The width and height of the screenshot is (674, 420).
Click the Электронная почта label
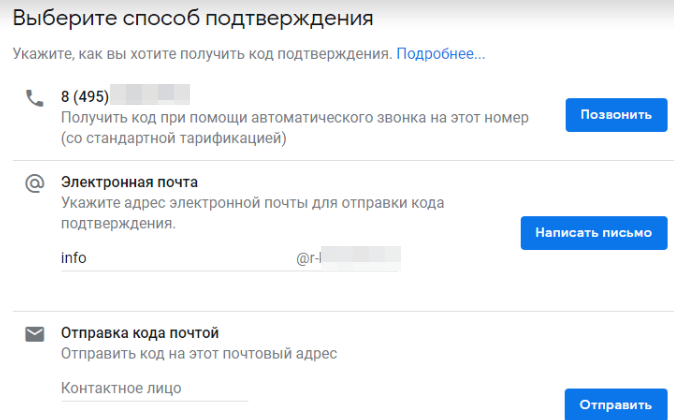129,182
